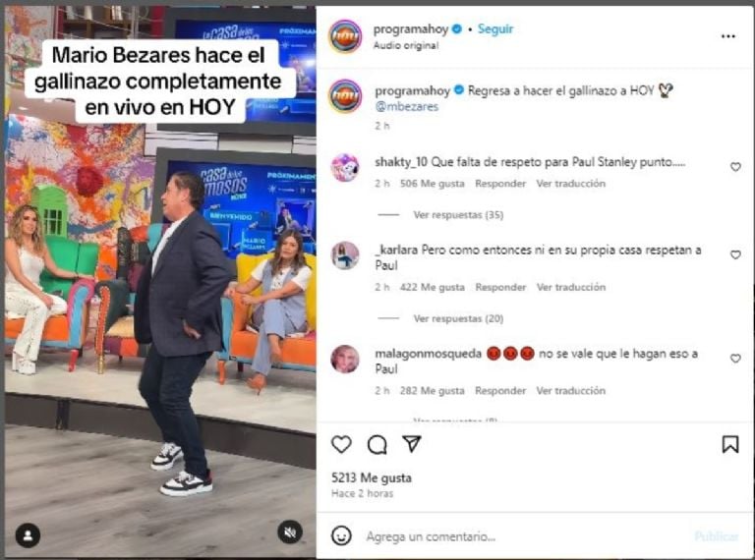Open the 5213 Me gusta likes list
The height and width of the screenshot is (560, 755).
click(x=372, y=477)
